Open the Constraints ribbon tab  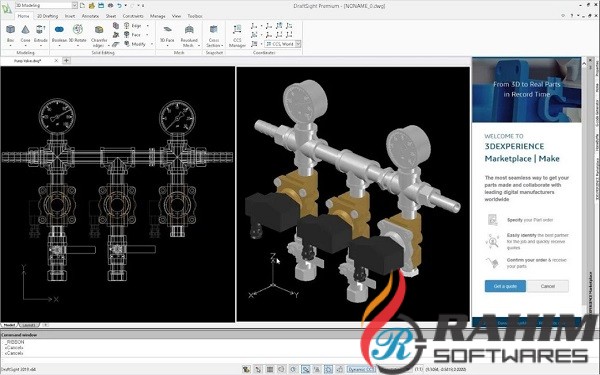point(133,16)
